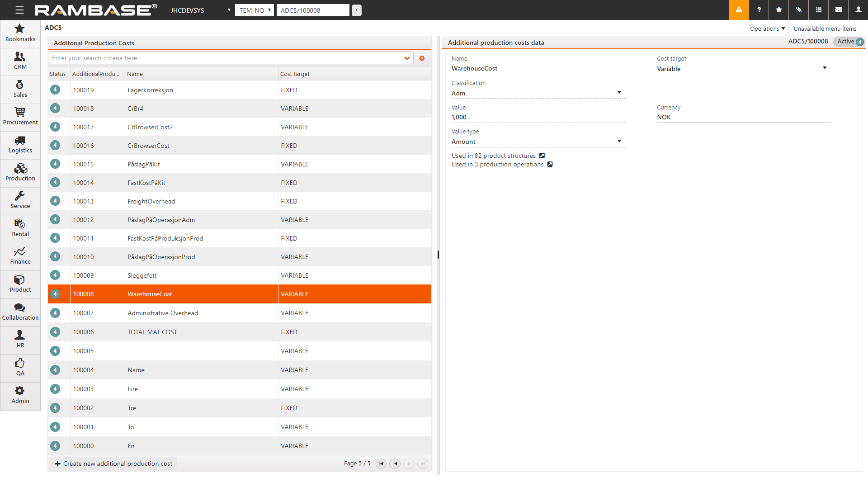
Task: Open production operations list link icon
Action: point(550,164)
